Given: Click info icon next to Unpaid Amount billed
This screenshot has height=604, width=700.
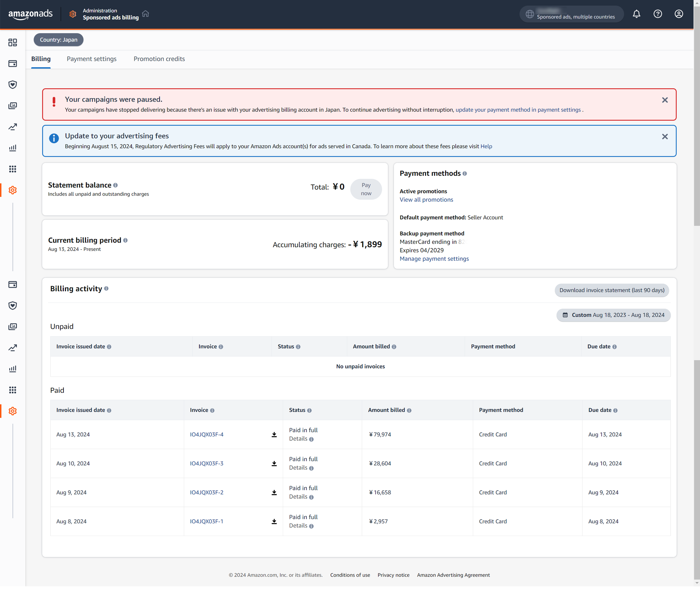Looking at the screenshot, I should click(394, 347).
